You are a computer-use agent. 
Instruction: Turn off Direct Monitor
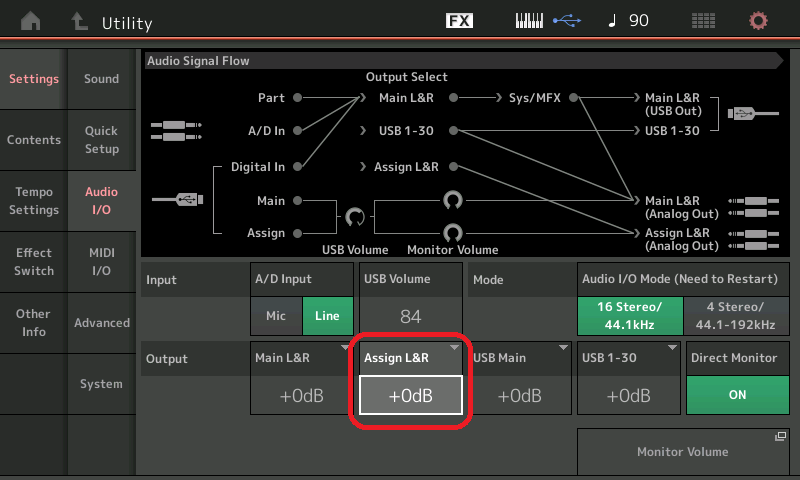tap(737, 395)
